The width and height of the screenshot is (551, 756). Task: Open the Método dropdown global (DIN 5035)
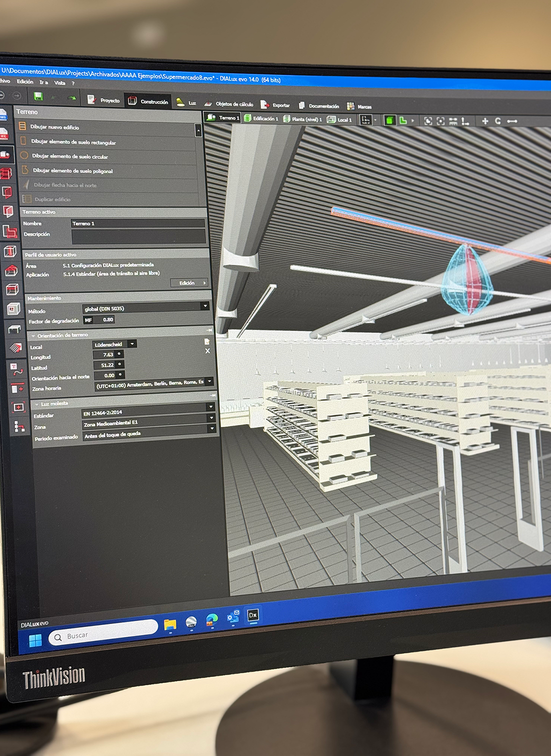click(x=145, y=307)
